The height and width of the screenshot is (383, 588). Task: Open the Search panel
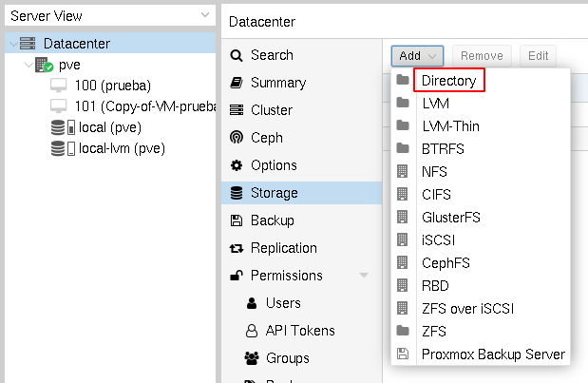point(301,55)
